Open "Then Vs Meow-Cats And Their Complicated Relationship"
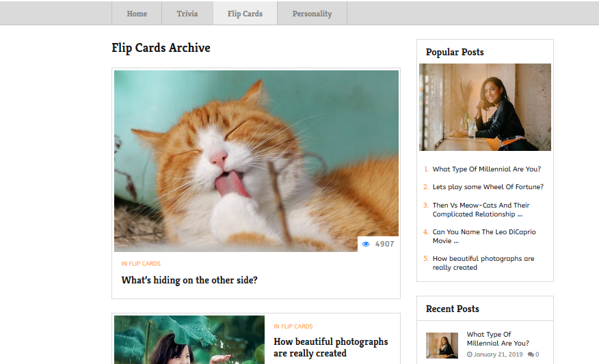599x364 pixels. pos(481,210)
